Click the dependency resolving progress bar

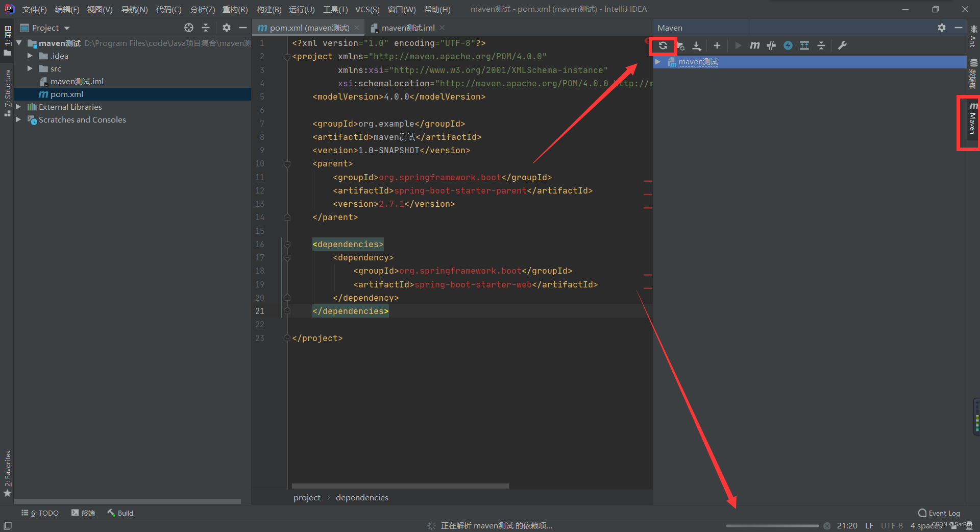click(772, 526)
